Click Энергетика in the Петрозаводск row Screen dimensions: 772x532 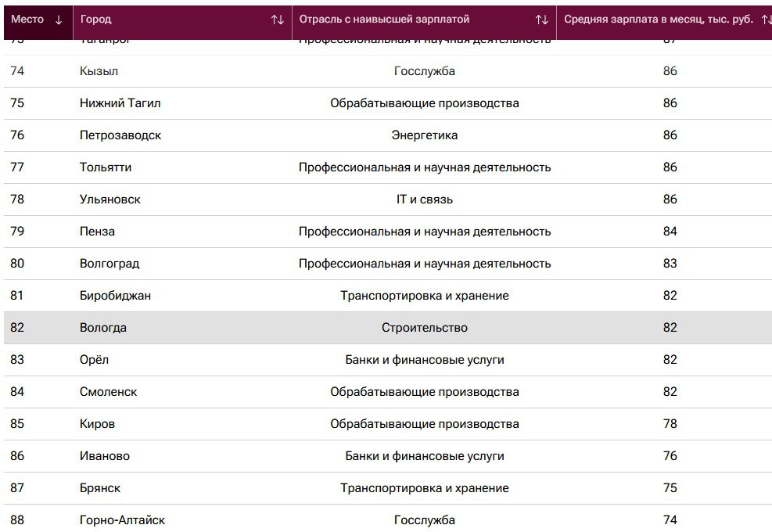(425, 135)
